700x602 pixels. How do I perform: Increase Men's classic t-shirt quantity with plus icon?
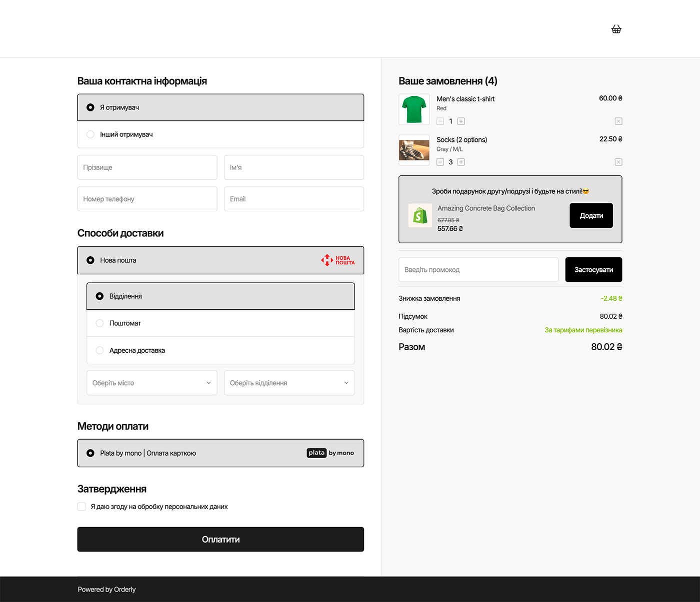click(x=461, y=121)
